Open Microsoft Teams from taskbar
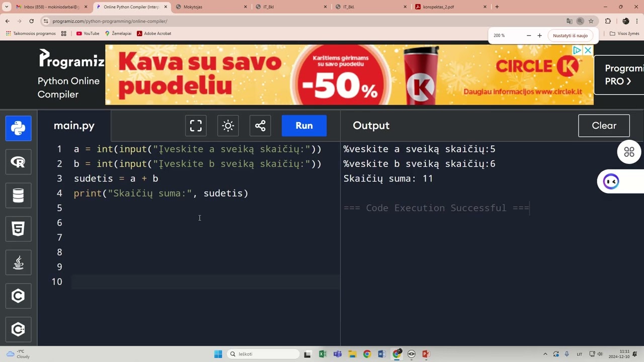The height and width of the screenshot is (362, 644). point(337,354)
